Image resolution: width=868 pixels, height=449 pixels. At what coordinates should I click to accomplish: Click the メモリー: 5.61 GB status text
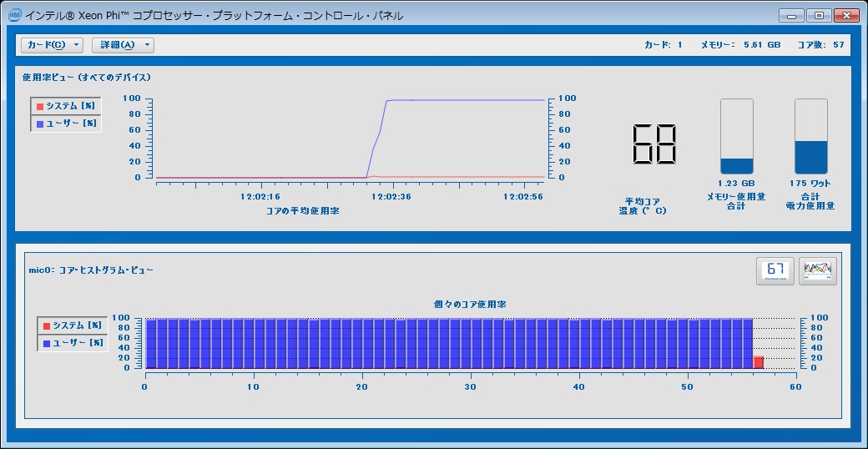pos(740,45)
